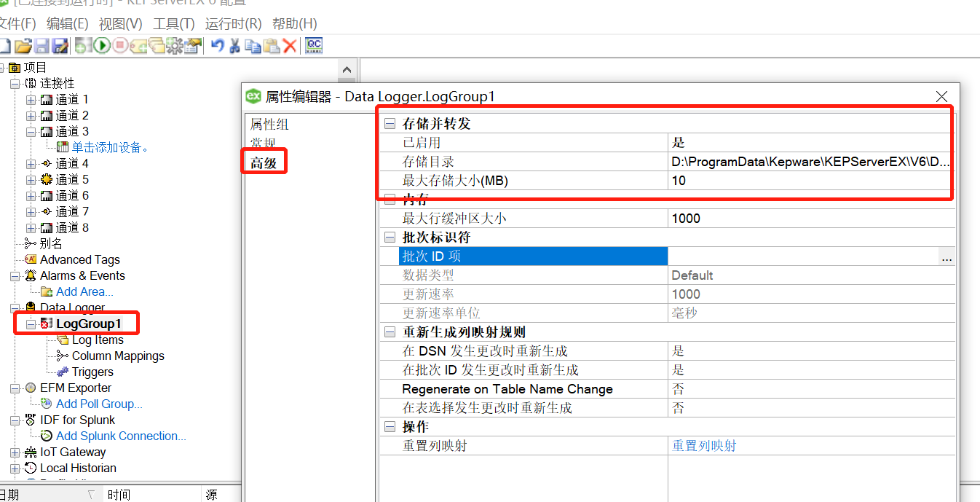Click the Column Mappings node icon
Image resolution: width=980 pixels, height=502 pixels.
pyautogui.click(x=63, y=356)
